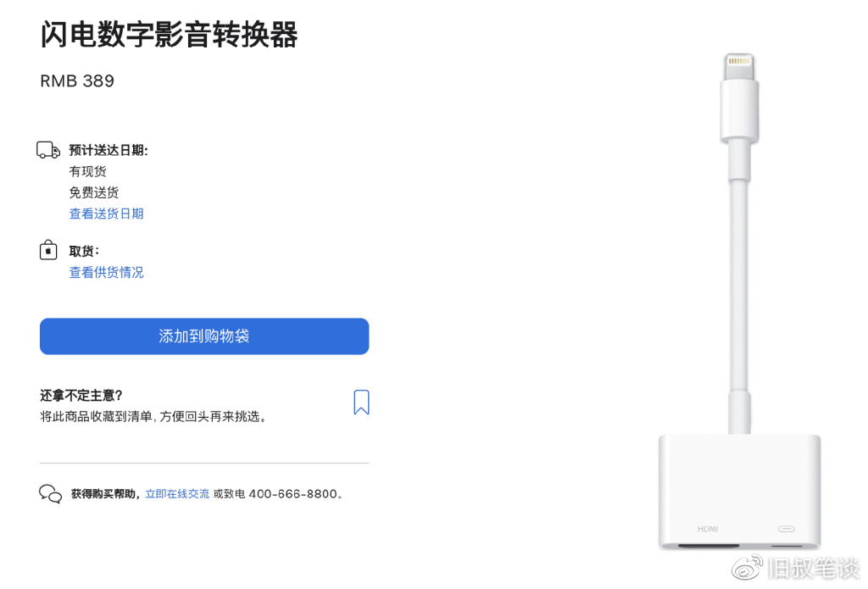This screenshot has width=868, height=589.
Task: Click the 取货 pickup label
Action: [x=84, y=252]
